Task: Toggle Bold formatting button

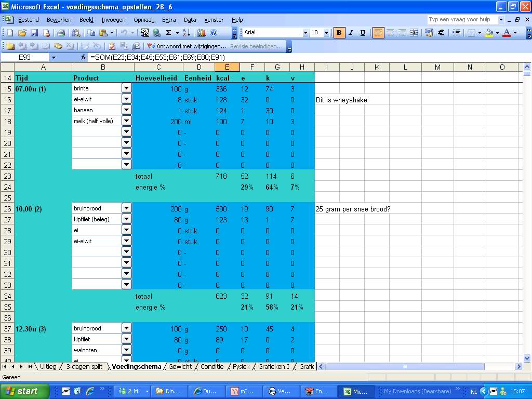Action: (339, 33)
